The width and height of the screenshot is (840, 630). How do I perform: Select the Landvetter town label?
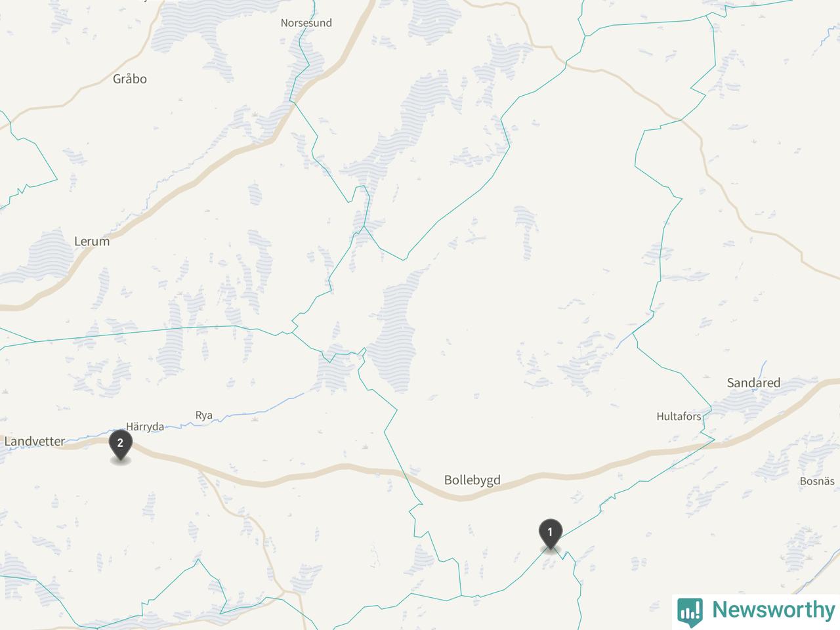(x=34, y=441)
